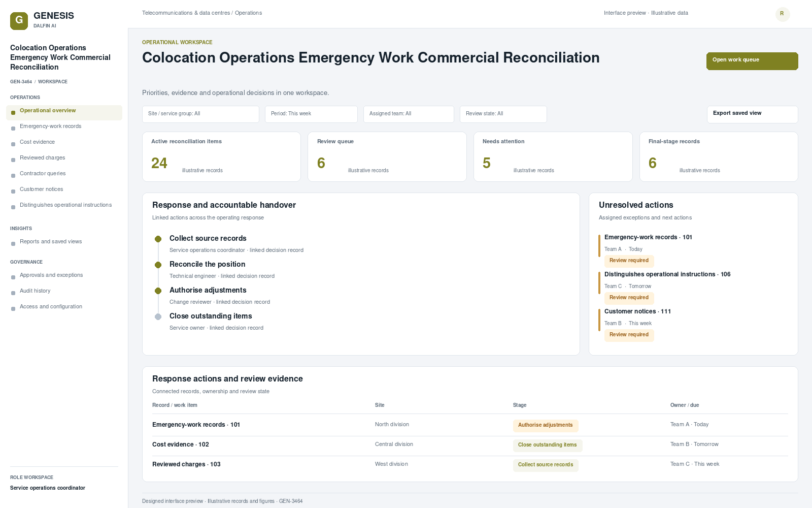812x508 pixels.
Task: Open the Period: This week filter
Action: coord(311,114)
